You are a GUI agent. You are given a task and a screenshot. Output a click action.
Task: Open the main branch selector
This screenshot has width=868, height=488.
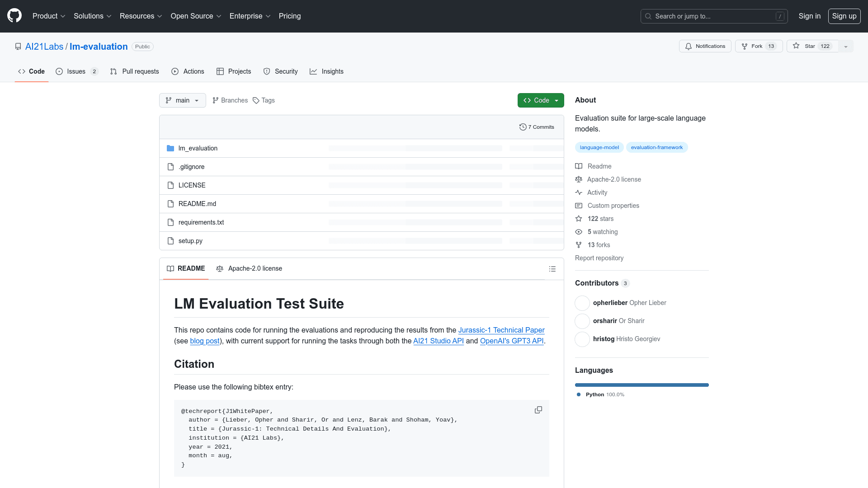(x=182, y=100)
